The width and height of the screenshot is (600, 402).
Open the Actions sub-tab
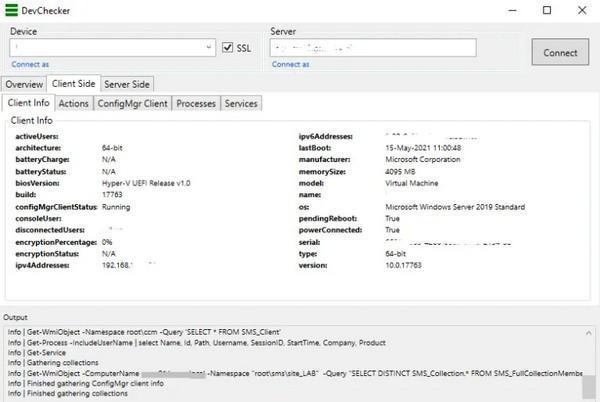pos(73,104)
